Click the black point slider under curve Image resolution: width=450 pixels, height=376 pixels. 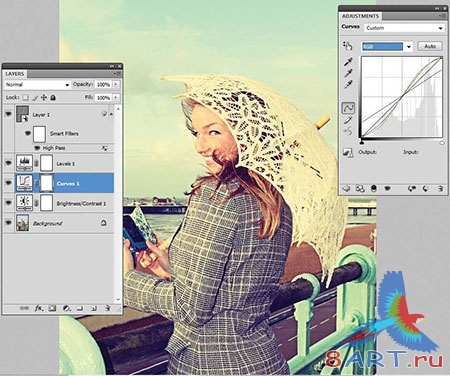click(x=362, y=142)
